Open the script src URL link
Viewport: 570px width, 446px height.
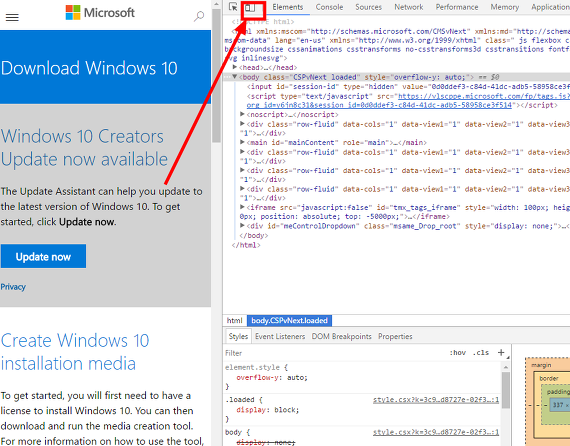coord(407,101)
